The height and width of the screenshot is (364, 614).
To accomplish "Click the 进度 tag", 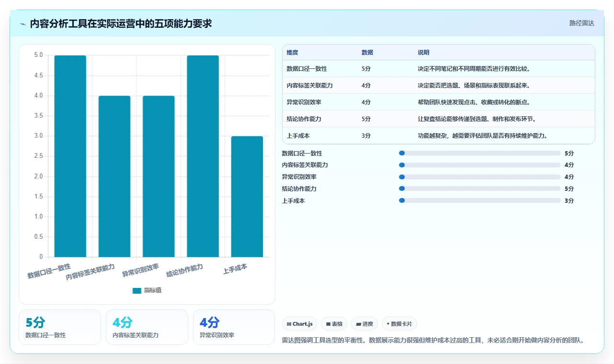I will (x=364, y=324).
